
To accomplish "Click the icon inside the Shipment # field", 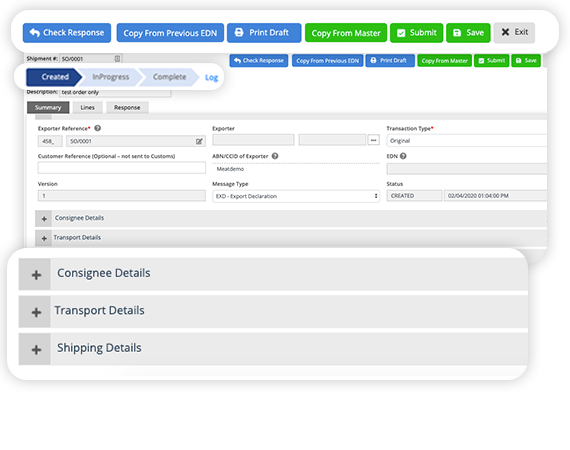I will 117,59.
